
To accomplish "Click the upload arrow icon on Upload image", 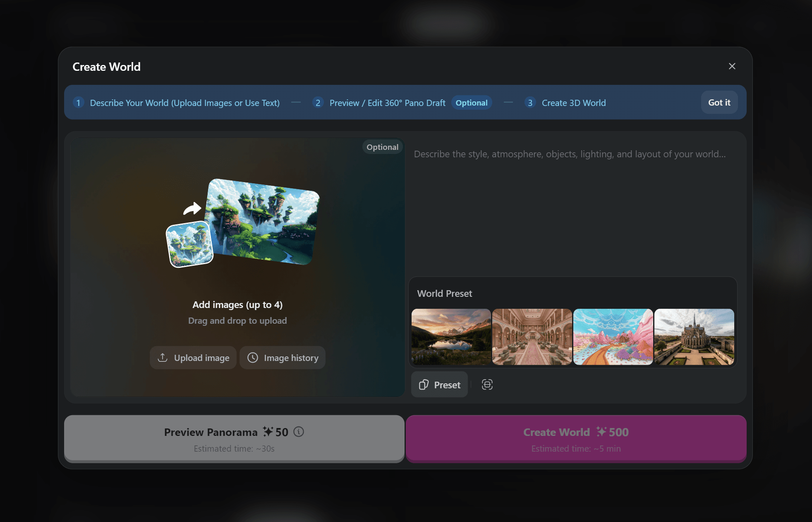I will pyautogui.click(x=163, y=358).
